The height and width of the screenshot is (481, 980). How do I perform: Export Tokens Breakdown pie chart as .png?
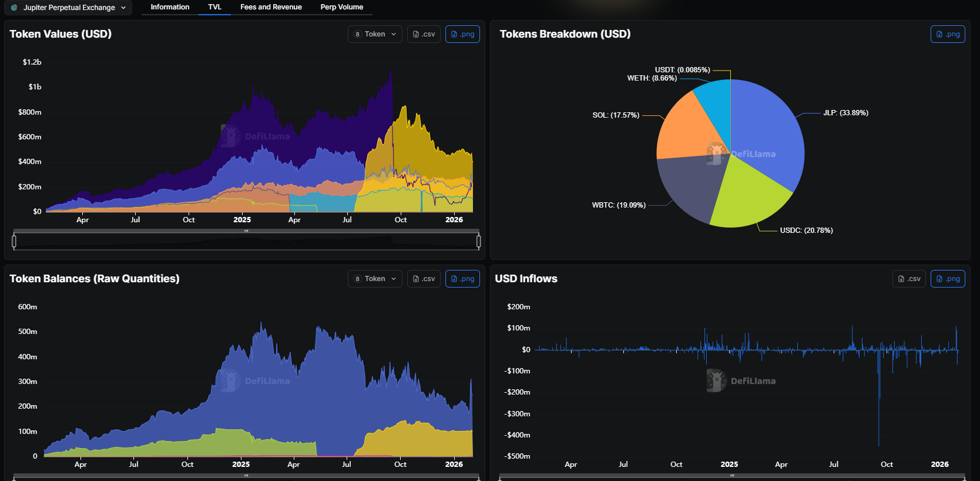(x=947, y=34)
